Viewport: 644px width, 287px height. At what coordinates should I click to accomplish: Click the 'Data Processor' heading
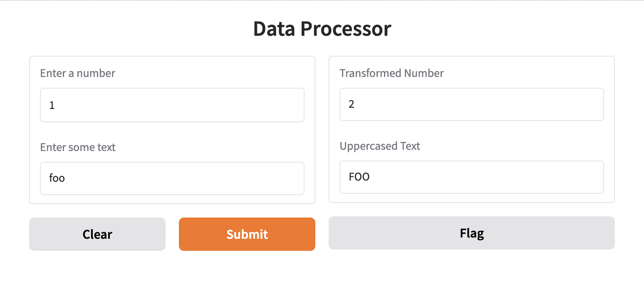(x=322, y=29)
